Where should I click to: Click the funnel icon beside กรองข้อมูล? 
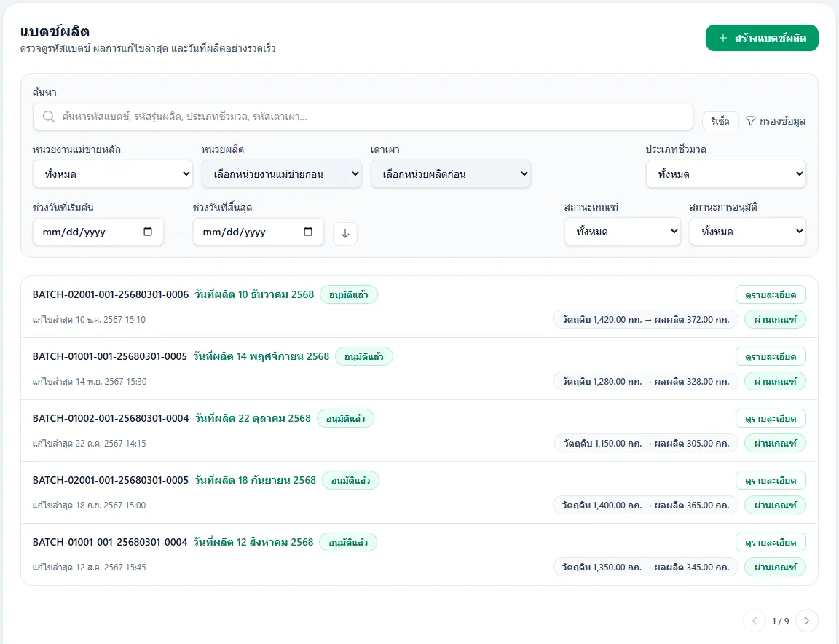click(x=751, y=121)
